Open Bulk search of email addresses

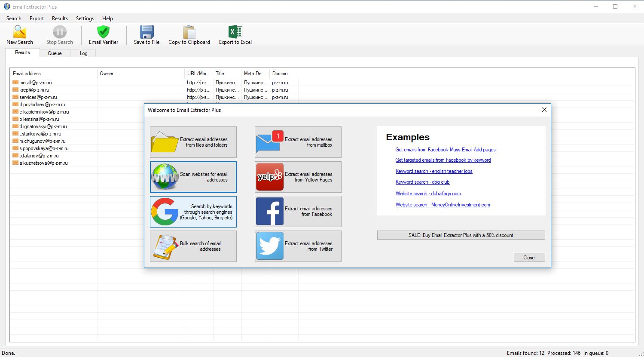point(193,246)
